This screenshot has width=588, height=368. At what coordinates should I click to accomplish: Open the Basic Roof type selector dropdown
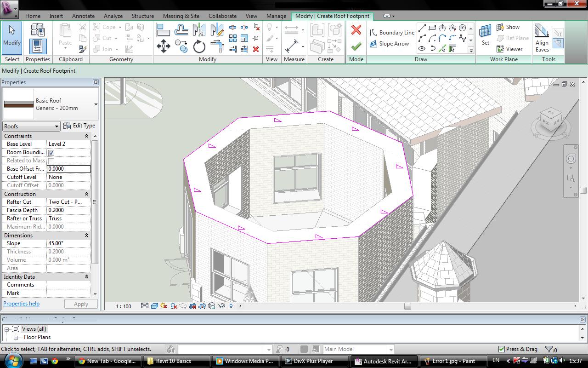96,104
